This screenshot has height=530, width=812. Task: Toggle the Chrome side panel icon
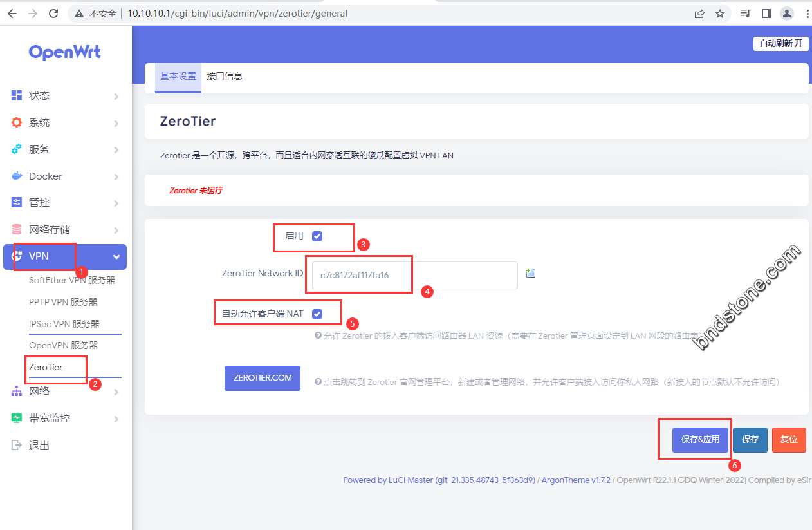[x=766, y=14]
